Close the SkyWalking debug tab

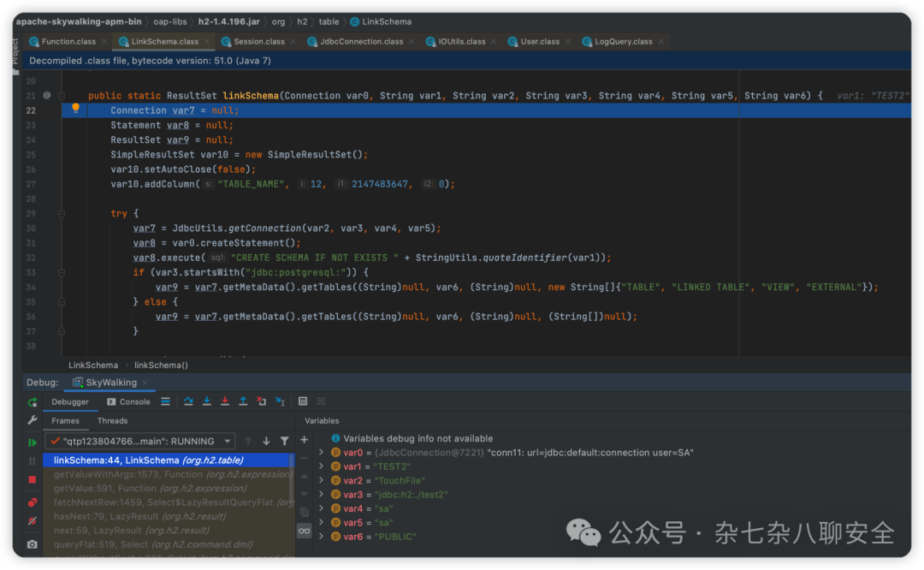(145, 383)
